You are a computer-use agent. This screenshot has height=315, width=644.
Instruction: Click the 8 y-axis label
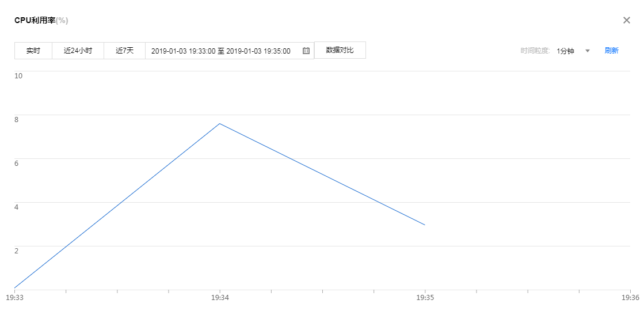pos(17,119)
